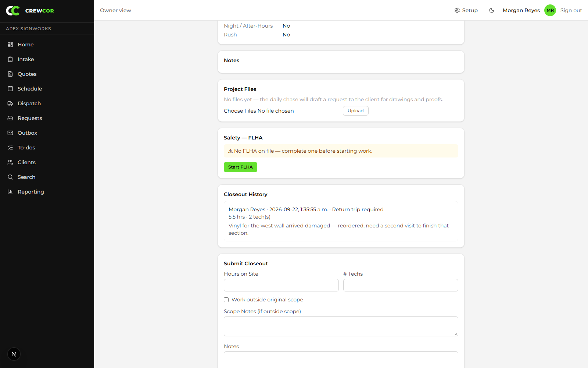Viewport: 588px width, 368px height.
Task: Focus the Hours on Site field
Action: click(281, 285)
